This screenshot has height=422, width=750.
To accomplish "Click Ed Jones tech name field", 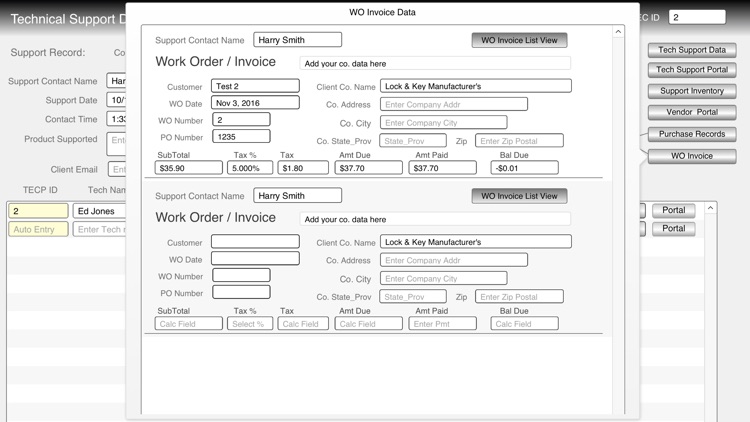I will pos(99,211).
